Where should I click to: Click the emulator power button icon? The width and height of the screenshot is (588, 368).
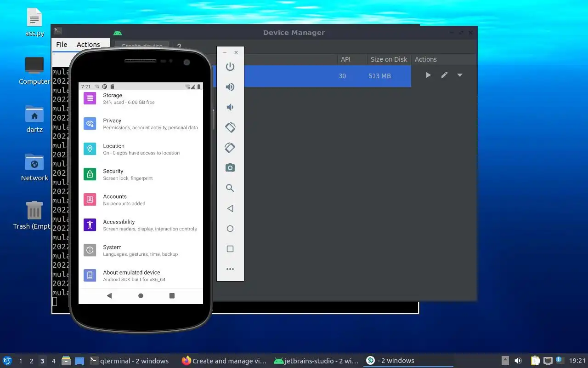pos(230,67)
